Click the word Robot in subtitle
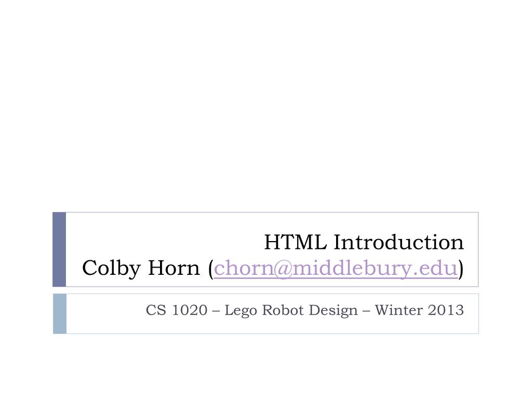The image size is (532, 399). tap(283, 310)
